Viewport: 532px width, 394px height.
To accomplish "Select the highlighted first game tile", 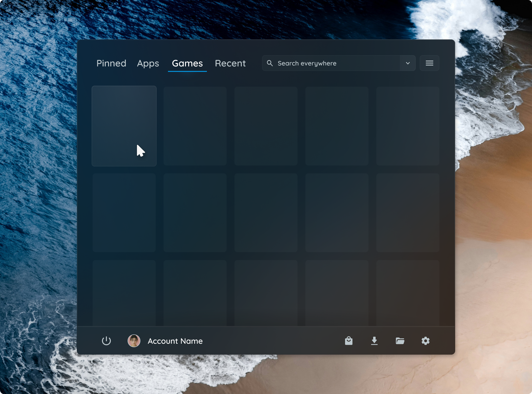I will pos(124,126).
